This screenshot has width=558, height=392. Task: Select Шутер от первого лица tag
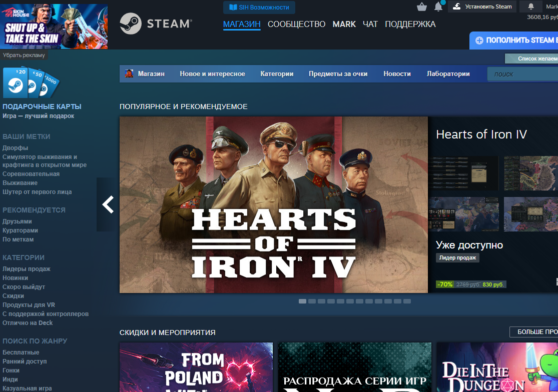click(x=37, y=192)
